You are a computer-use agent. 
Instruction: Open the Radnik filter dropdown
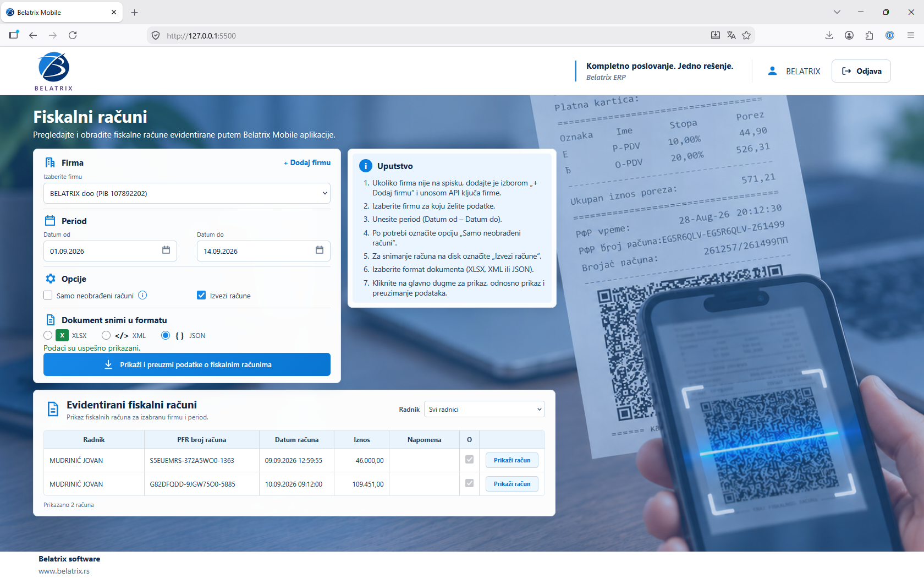coord(485,409)
